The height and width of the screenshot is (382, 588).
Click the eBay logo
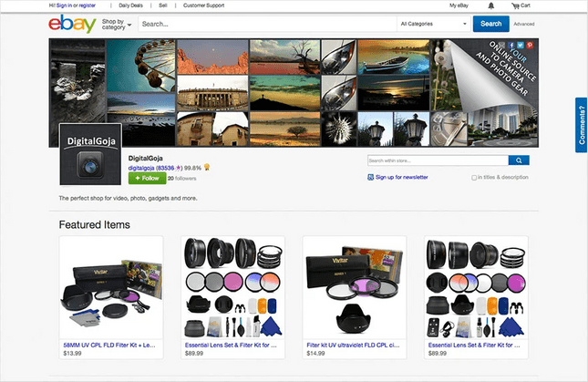pos(72,24)
